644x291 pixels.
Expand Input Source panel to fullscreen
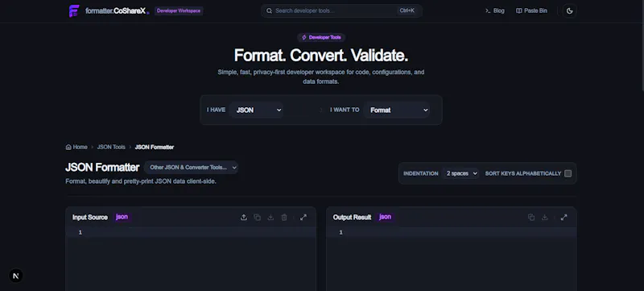point(303,218)
